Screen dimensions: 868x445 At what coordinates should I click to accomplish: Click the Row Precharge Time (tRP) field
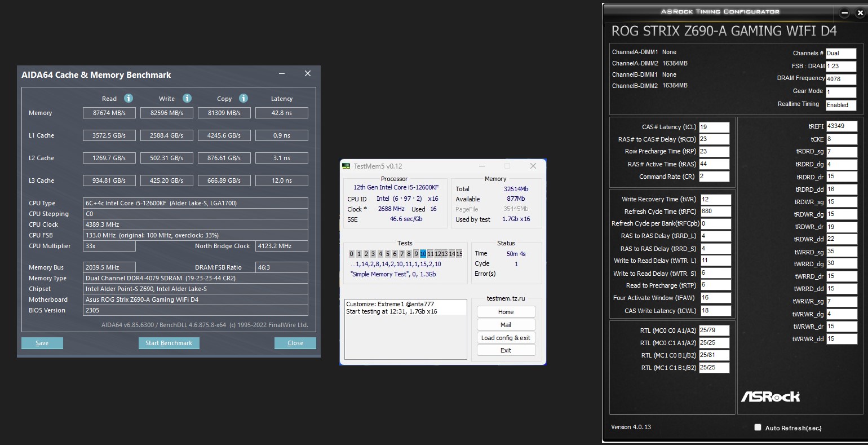click(x=715, y=152)
